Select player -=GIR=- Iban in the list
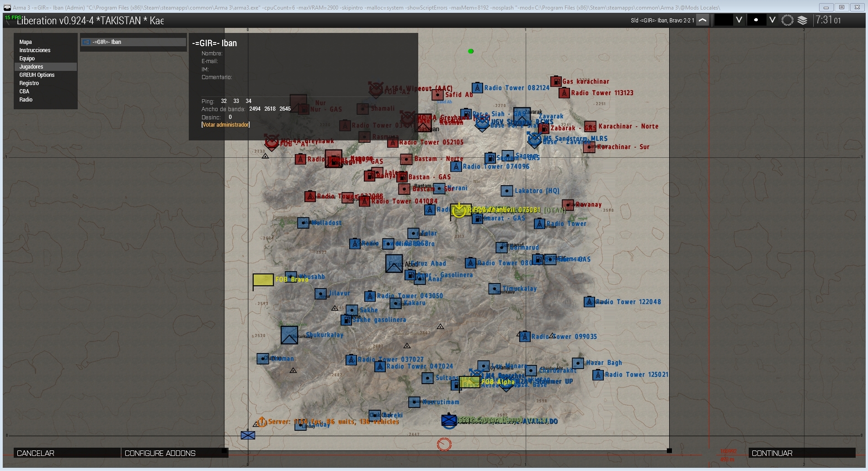The width and height of the screenshot is (868, 471). coord(133,42)
